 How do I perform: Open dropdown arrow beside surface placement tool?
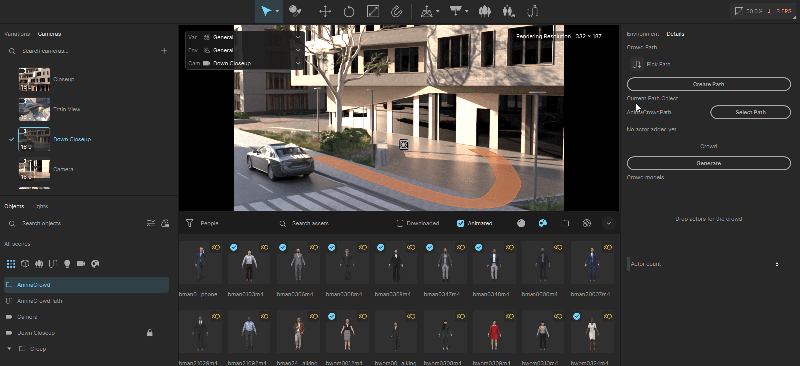click(466, 11)
